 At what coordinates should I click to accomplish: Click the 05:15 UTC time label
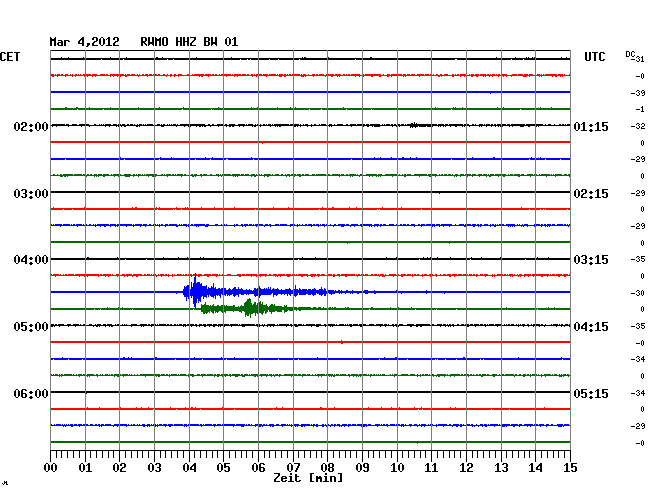click(x=591, y=393)
